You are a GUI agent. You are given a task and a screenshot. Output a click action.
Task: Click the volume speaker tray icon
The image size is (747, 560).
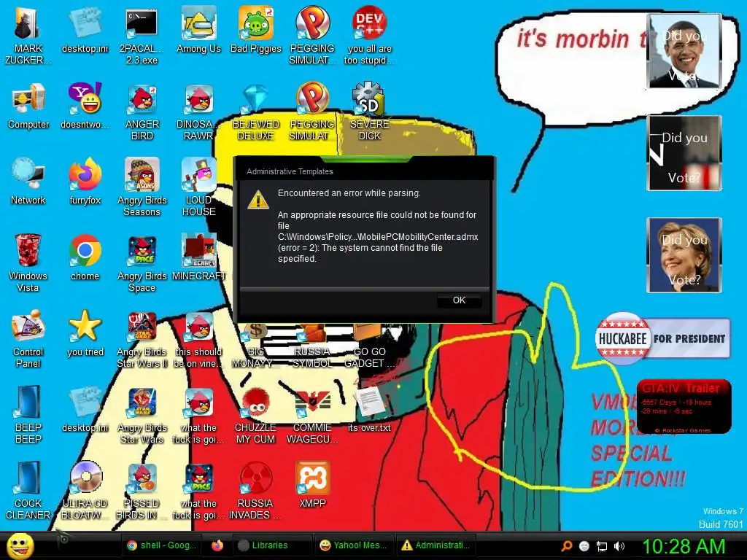pyautogui.click(x=619, y=547)
